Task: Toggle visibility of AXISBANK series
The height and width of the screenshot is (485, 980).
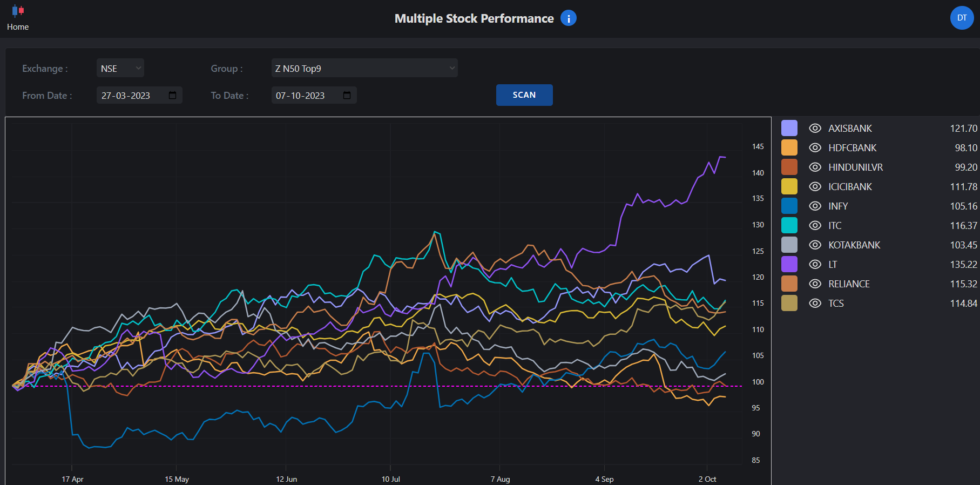Action: coord(815,129)
